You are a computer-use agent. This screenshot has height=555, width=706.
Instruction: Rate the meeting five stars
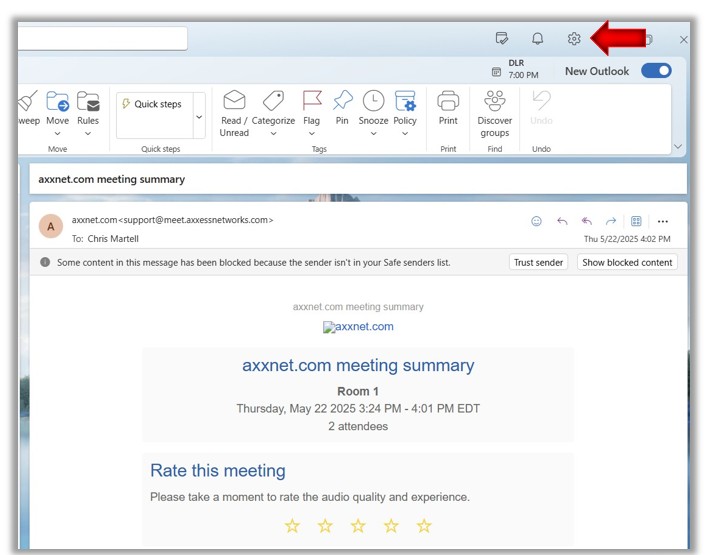pyautogui.click(x=424, y=526)
